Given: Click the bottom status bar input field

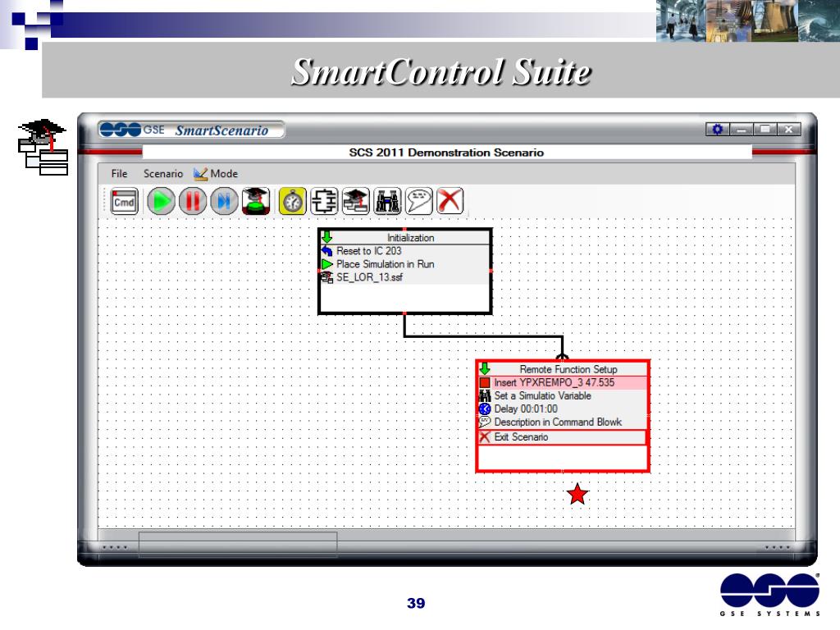Looking at the screenshot, I should pyautogui.click(x=238, y=545).
